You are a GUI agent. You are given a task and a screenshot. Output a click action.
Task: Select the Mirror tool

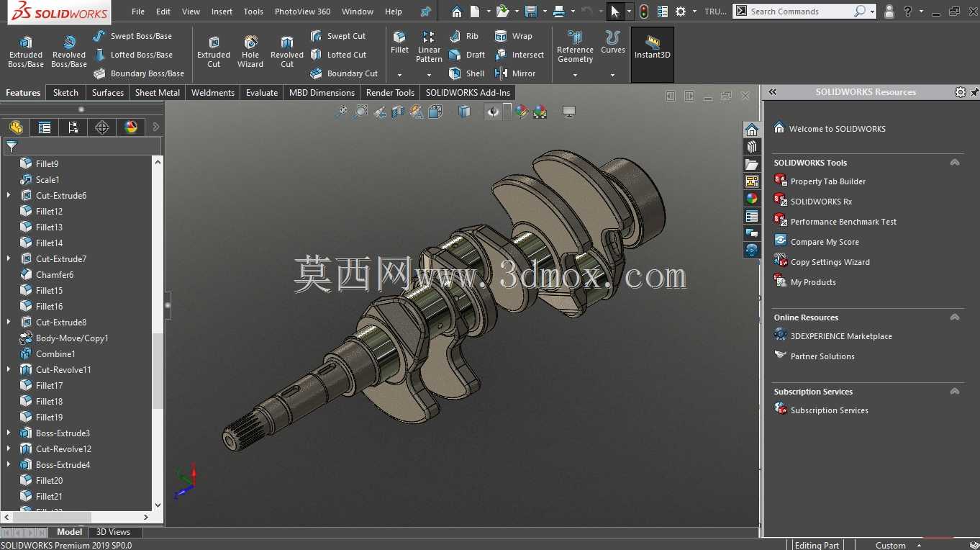point(515,73)
